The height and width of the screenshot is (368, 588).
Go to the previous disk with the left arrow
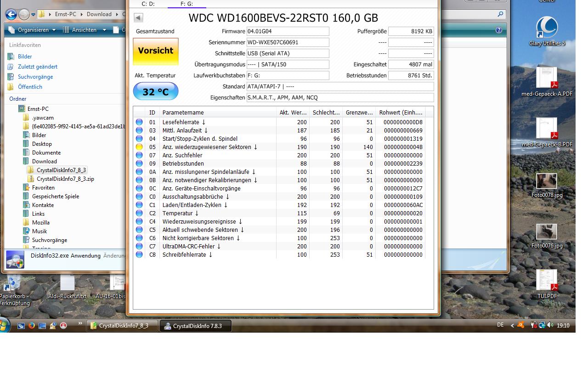point(138,18)
